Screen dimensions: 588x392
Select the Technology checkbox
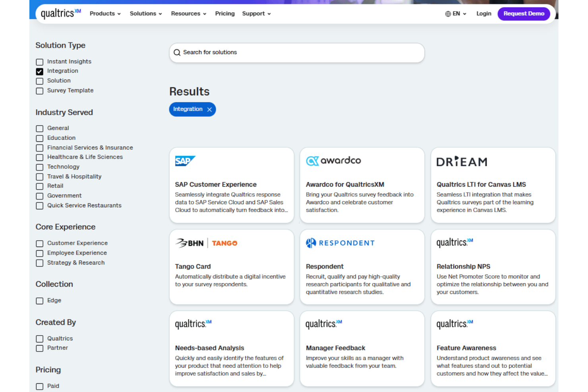[40, 167]
